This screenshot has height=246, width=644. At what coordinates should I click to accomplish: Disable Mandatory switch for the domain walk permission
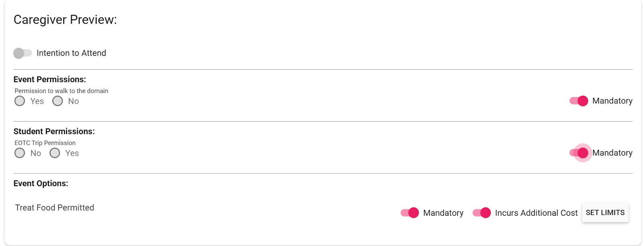click(x=579, y=101)
